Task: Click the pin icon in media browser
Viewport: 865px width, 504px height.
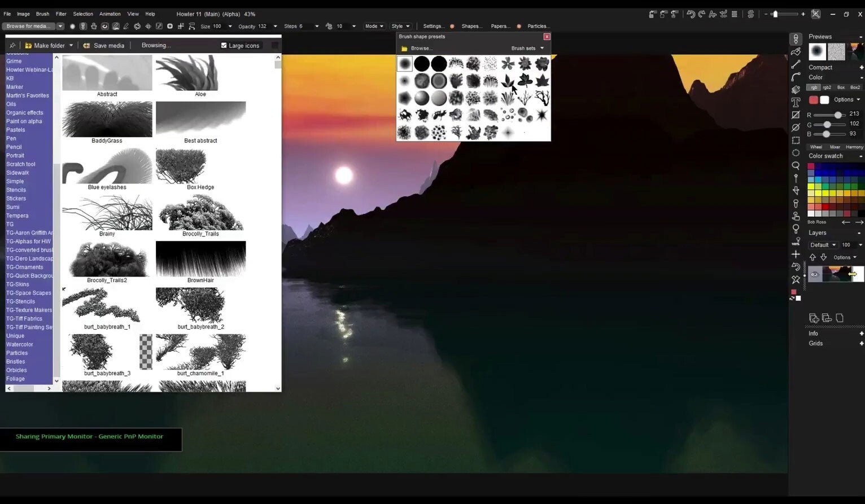Action: click(x=12, y=46)
